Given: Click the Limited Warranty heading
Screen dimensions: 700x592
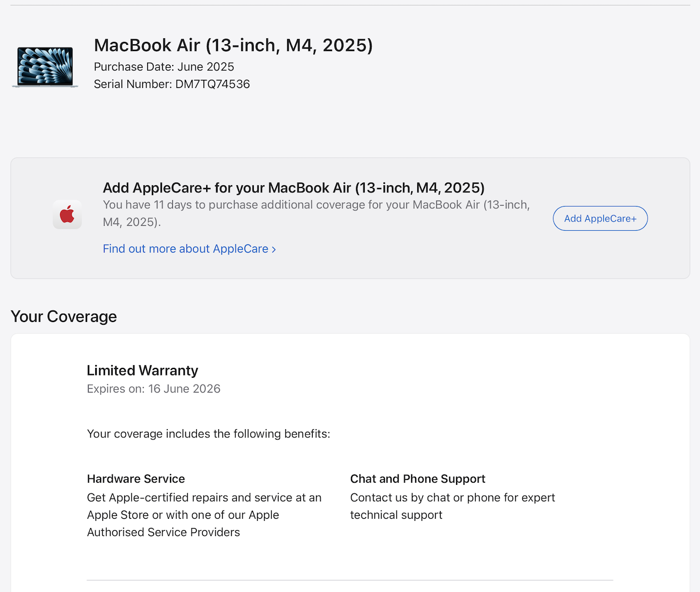Looking at the screenshot, I should click(x=142, y=371).
